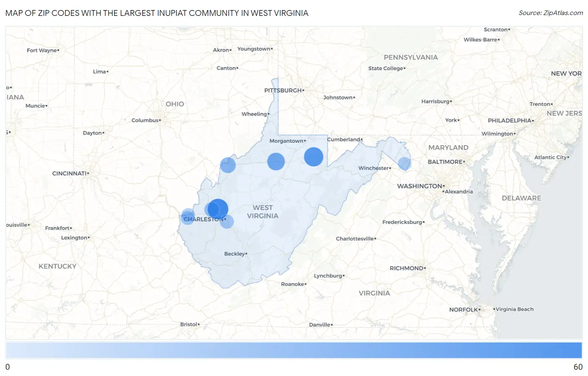Click the Morgantown city label
Image resolution: width=588 pixels, height=376 pixels.
coord(286,141)
